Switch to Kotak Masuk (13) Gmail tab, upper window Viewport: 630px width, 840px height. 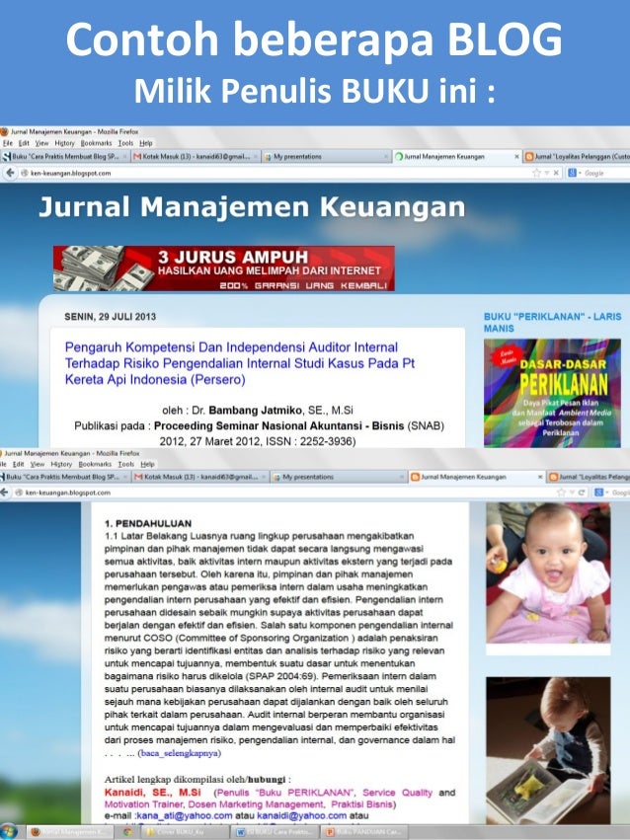(196, 157)
